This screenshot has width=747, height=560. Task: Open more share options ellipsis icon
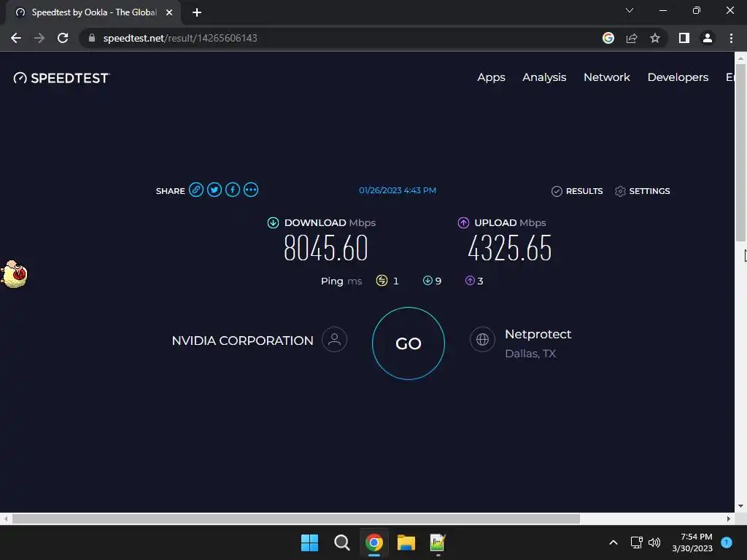pyautogui.click(x=251, y=190)
